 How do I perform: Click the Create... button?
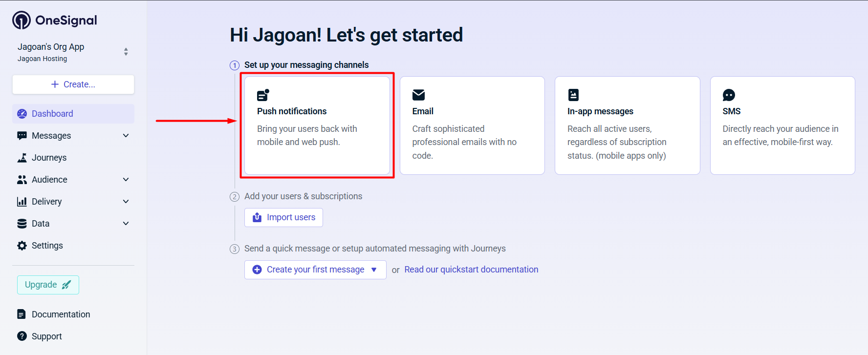(x=73, y=84)
